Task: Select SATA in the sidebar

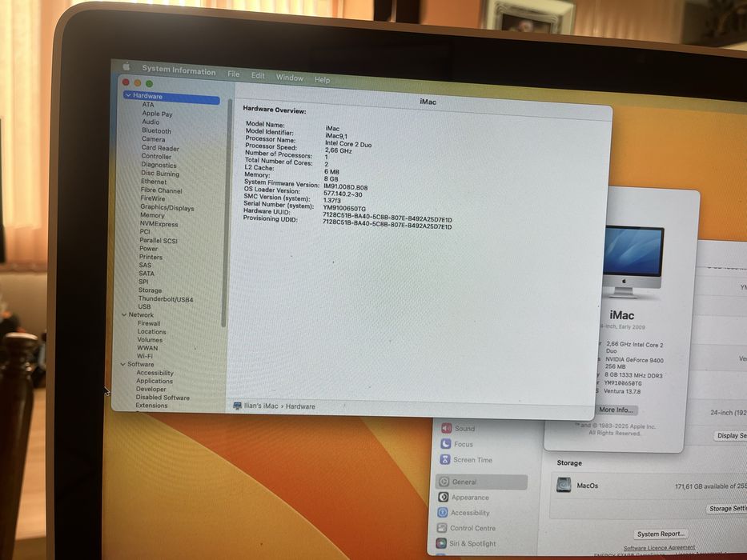Action: click(147, 274)
